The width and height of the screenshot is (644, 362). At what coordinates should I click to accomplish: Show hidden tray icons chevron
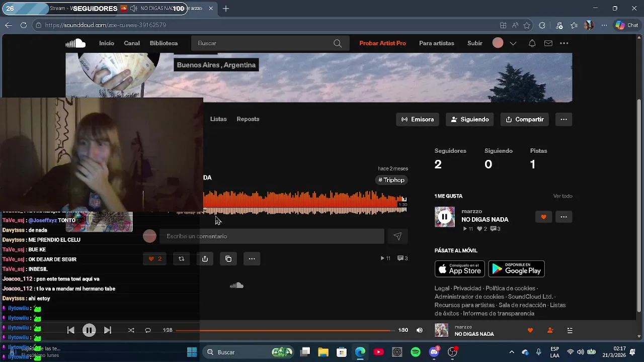click(512, 352)
